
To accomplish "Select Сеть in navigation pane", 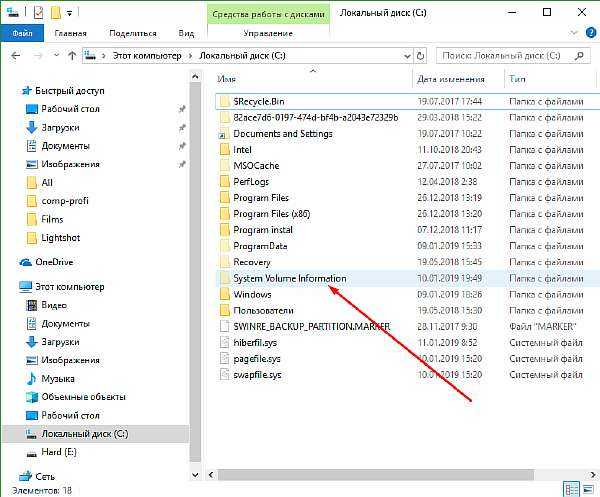I will (x=45, y=476).
